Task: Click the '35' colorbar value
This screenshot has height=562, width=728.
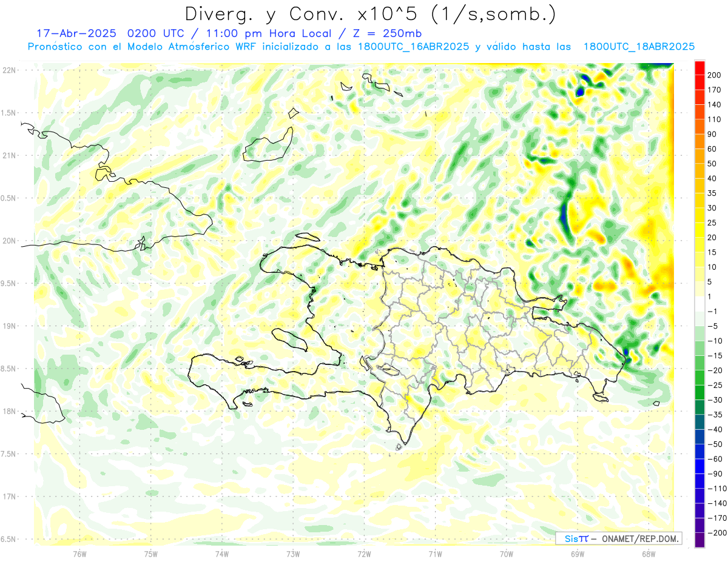Action: pyautogui.click(x=712, y=193)
